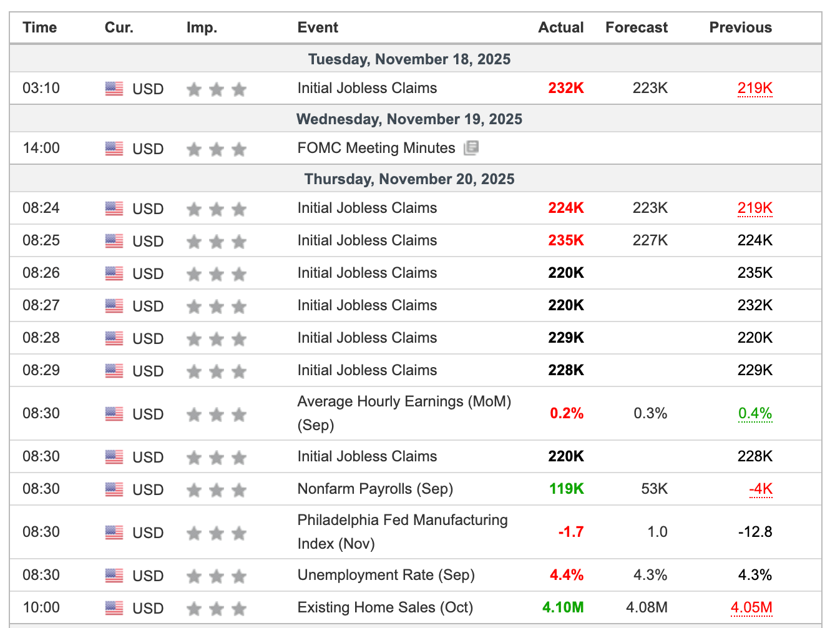The height and width of the screenshot is (628, 840).
Task: Click the revised 4.05M previous value
Action: [x=751, y=607]
